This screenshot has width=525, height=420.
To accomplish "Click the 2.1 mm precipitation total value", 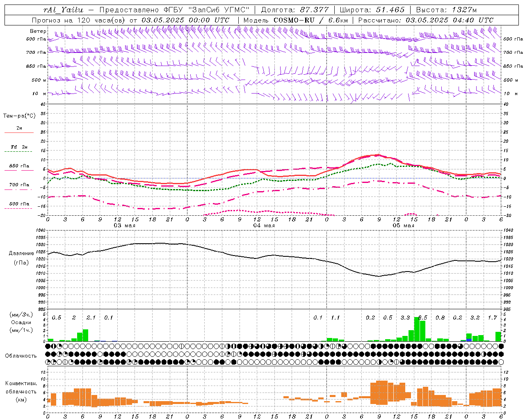I will [91, 318].
